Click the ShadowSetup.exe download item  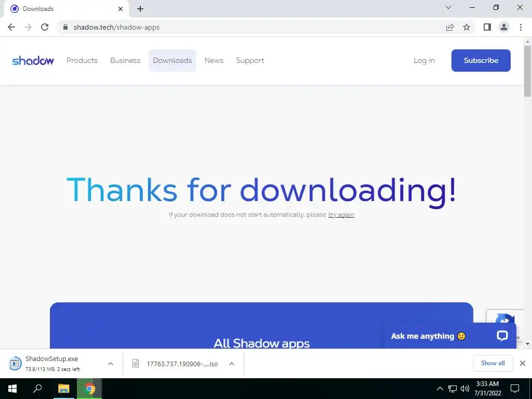[x=52, y=363]
